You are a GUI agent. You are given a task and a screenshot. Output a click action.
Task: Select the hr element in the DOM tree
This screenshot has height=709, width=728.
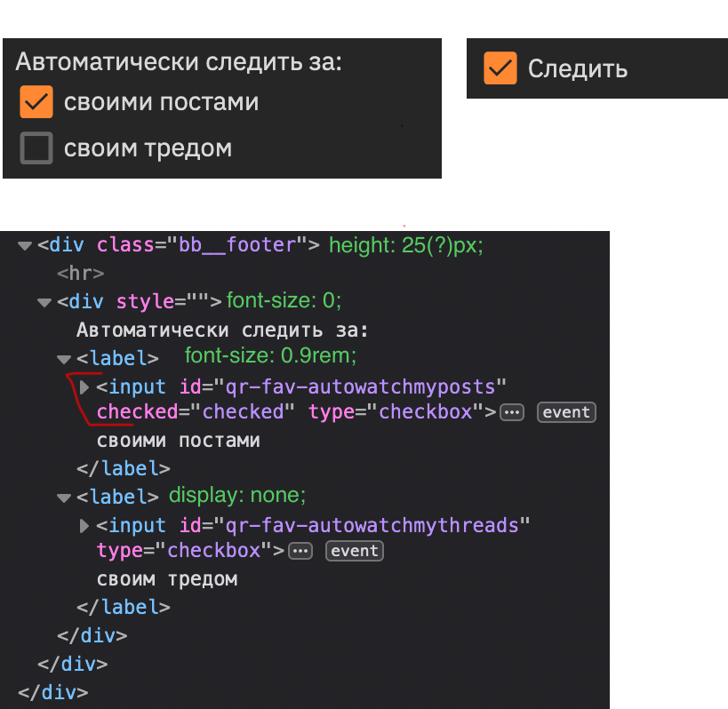[x=81, y=274]
